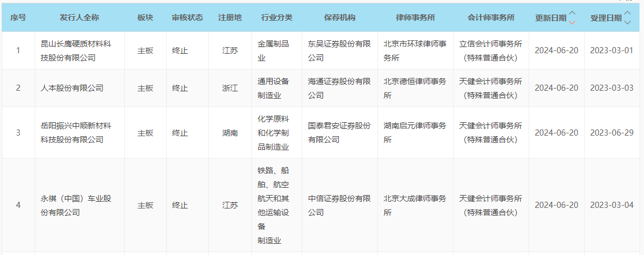Click the 行业分类 column header
Viewport: 644px width, 255px height.
tap(277, 18)
